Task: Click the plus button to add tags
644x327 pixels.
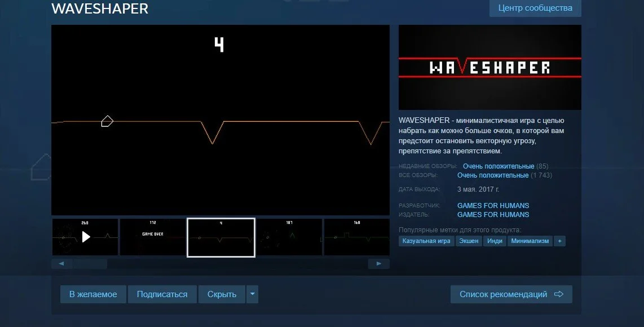Action: point(559,241)
